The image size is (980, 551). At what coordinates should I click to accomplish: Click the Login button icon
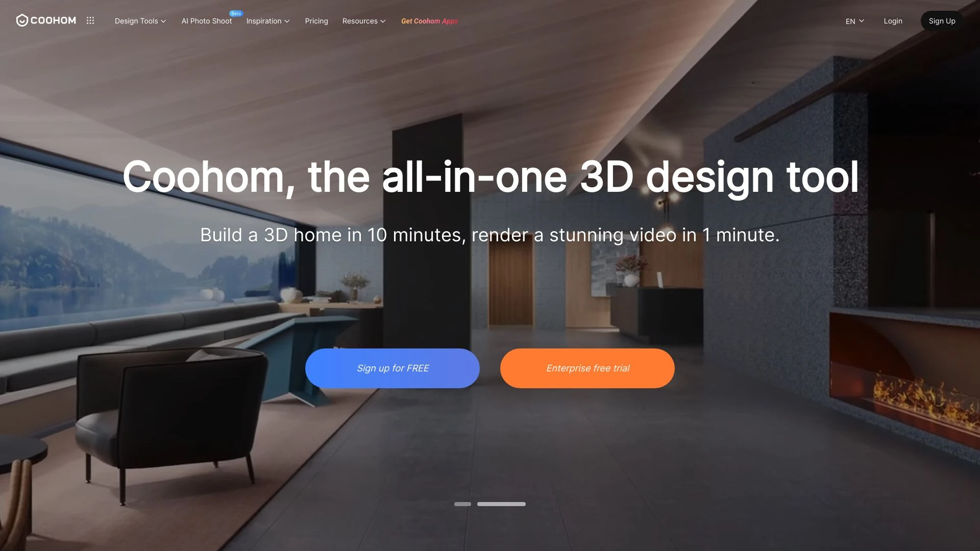893,20
